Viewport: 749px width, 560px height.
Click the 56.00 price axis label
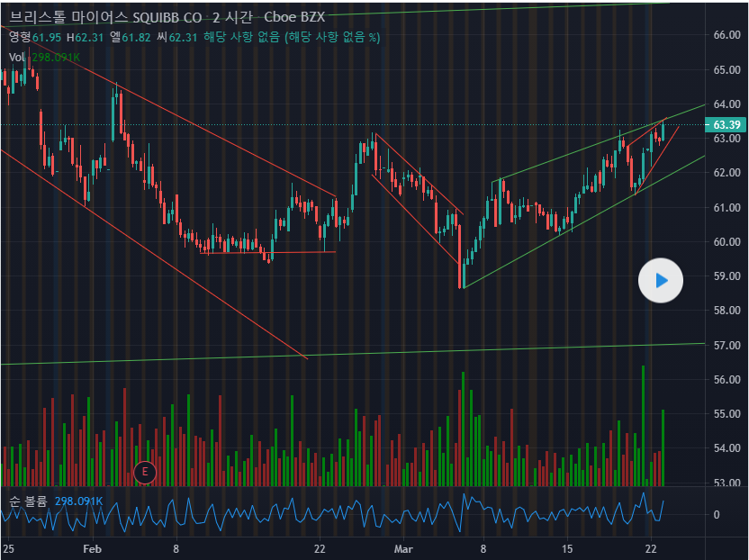[x=726, y=379]
